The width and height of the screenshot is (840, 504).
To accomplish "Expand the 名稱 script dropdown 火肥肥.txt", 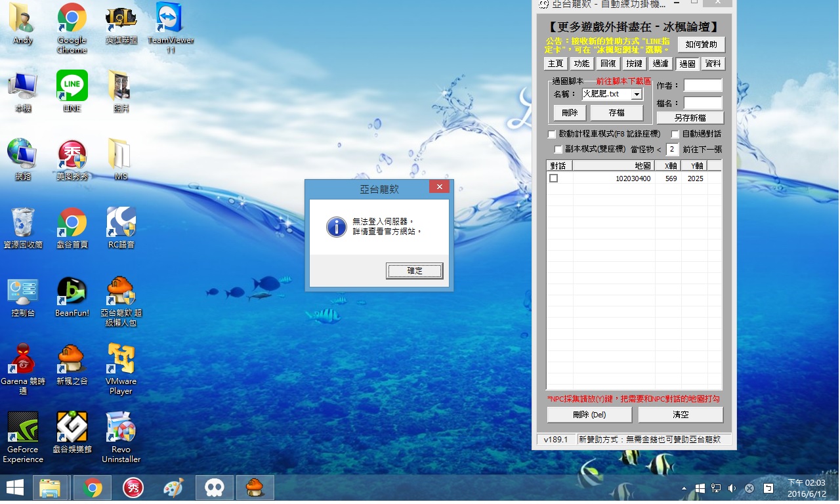I will 636,94.
